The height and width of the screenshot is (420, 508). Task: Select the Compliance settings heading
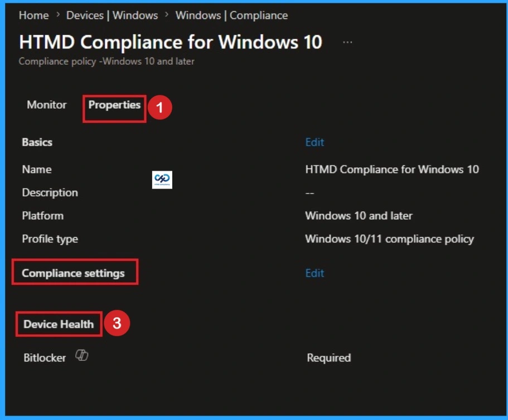pyautogui.click(x=73, y=273)
